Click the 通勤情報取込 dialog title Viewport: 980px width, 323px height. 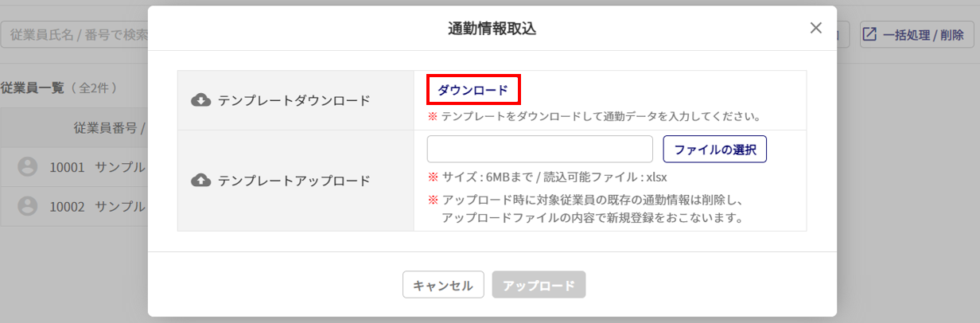[492, 29]
